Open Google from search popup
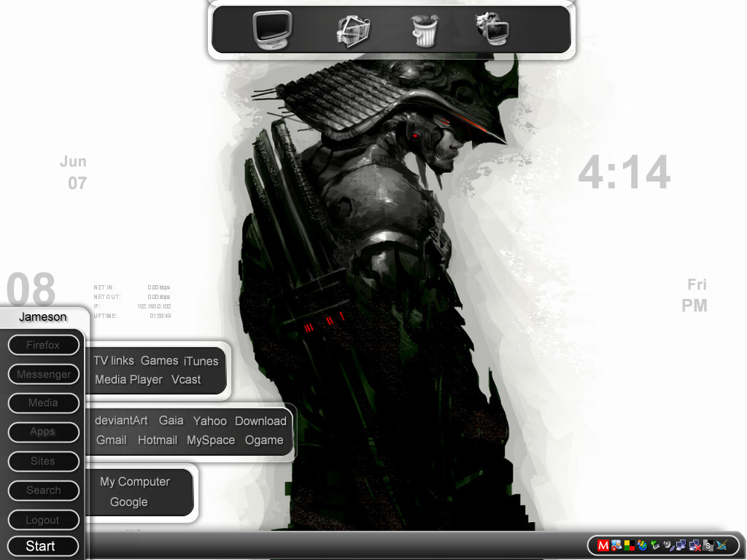 (x=128, y=502)
